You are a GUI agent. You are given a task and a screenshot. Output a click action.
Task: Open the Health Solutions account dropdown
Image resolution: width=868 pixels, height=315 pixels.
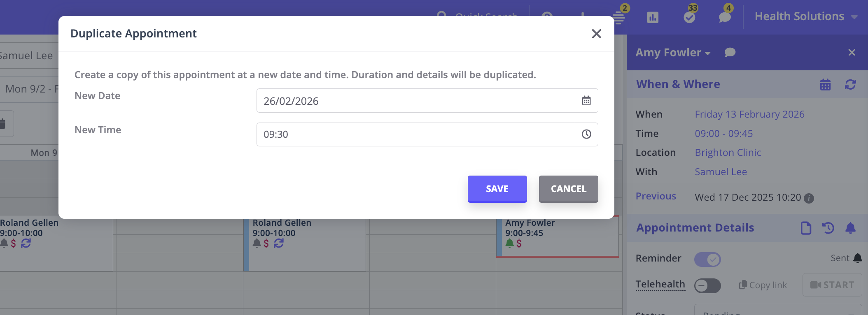click(x=806, y=16)
